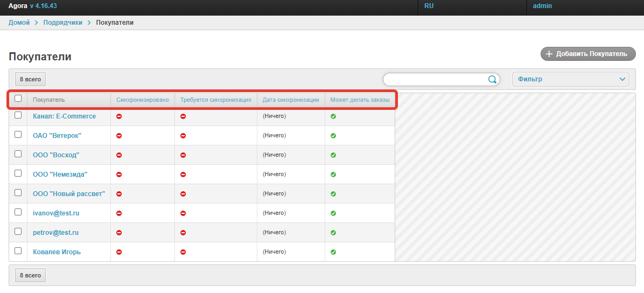Image resolution: width=644 pixels, height=293 pixels.
Task: Click red requires-sync icon for ООО "Восход"
Action: pyautogui.click(x=183, y=155)
